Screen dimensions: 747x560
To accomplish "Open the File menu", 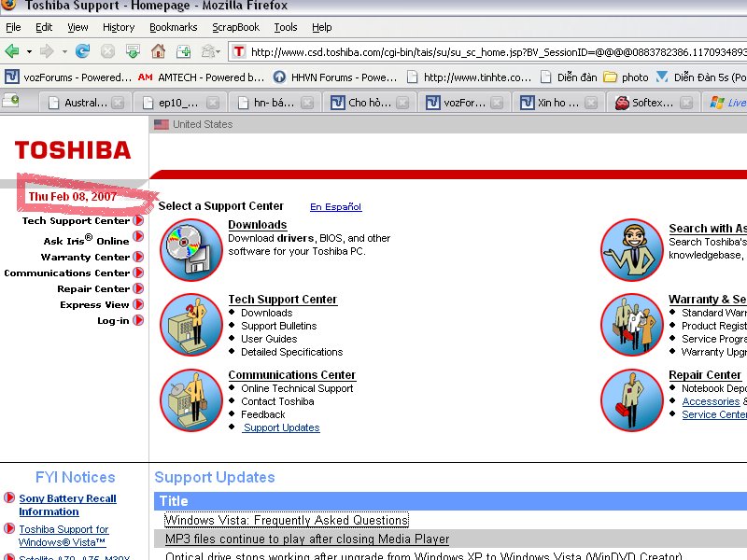I will 13,27.
